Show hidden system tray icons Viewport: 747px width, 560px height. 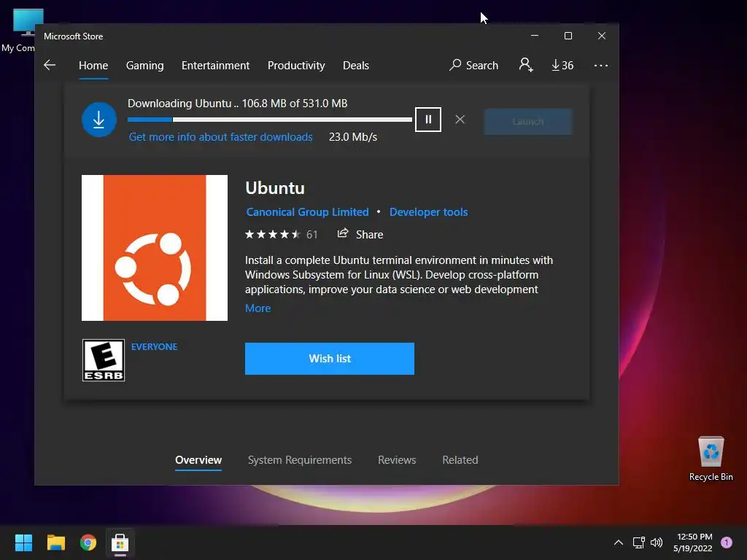(619, 542)
